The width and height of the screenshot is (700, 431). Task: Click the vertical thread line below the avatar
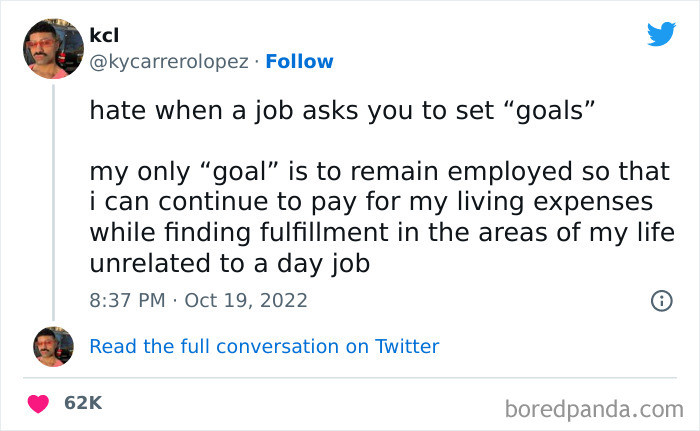point(53,200)
